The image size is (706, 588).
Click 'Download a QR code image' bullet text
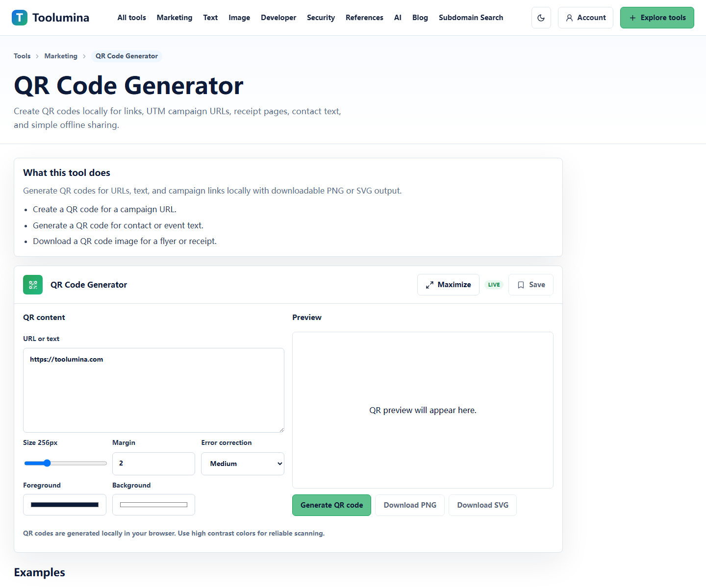point(125,241)
